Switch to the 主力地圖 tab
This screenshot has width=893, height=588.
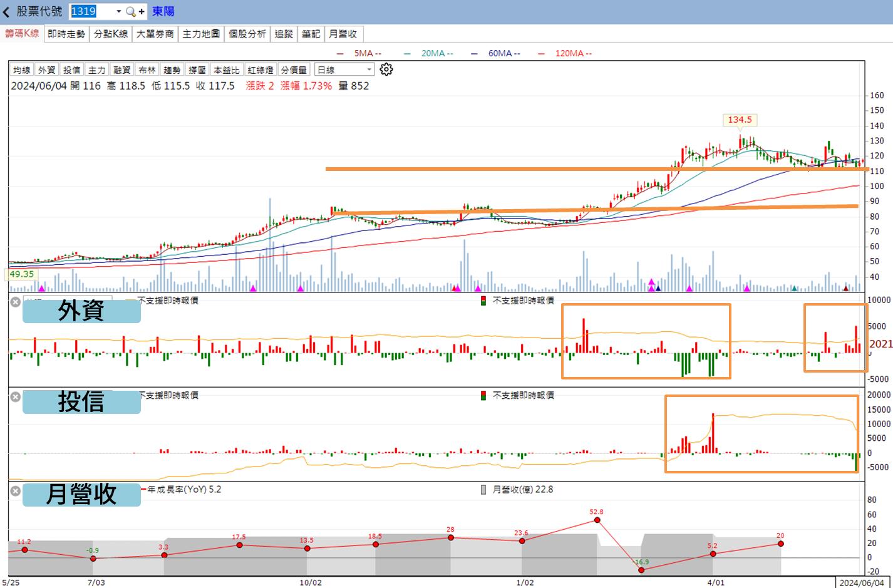(x=201, y=34)
